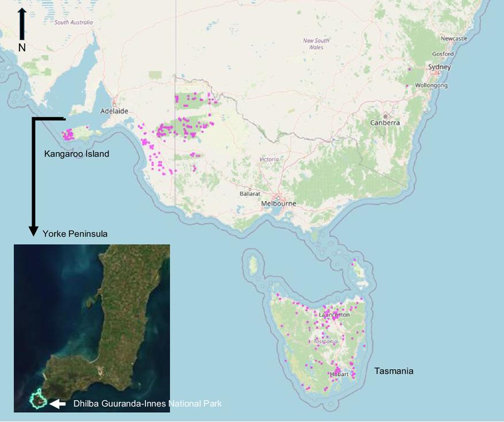Click the Launceston label in Tasmania
This screenshot has width=504, height=422.
(334, 314)
